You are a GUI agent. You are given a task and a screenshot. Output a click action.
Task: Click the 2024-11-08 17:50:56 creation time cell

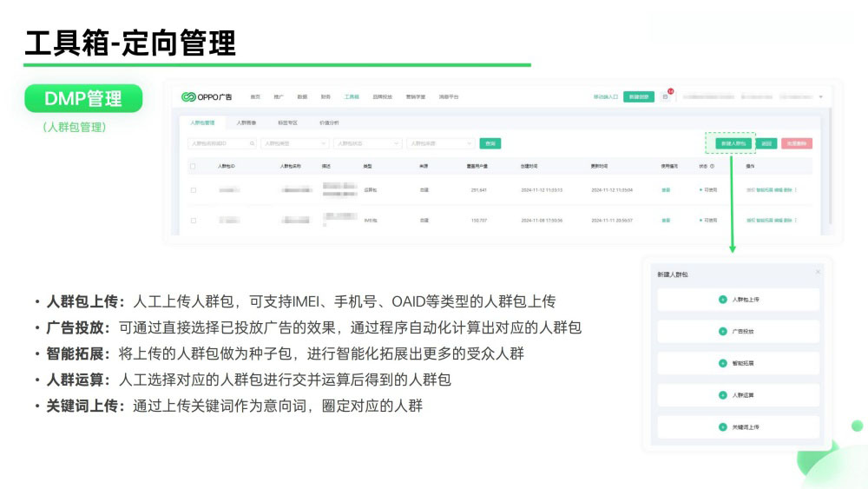click(x=542, y=221)
